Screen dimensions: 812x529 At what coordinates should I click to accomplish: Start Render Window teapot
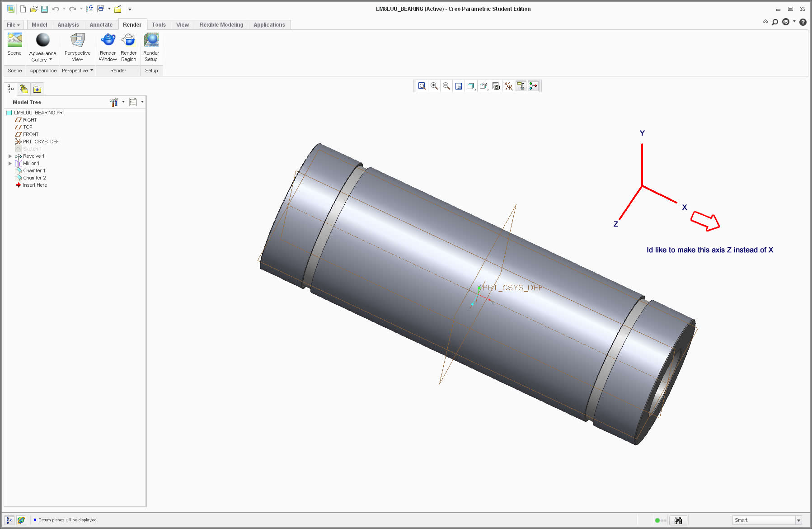[108, 47]
